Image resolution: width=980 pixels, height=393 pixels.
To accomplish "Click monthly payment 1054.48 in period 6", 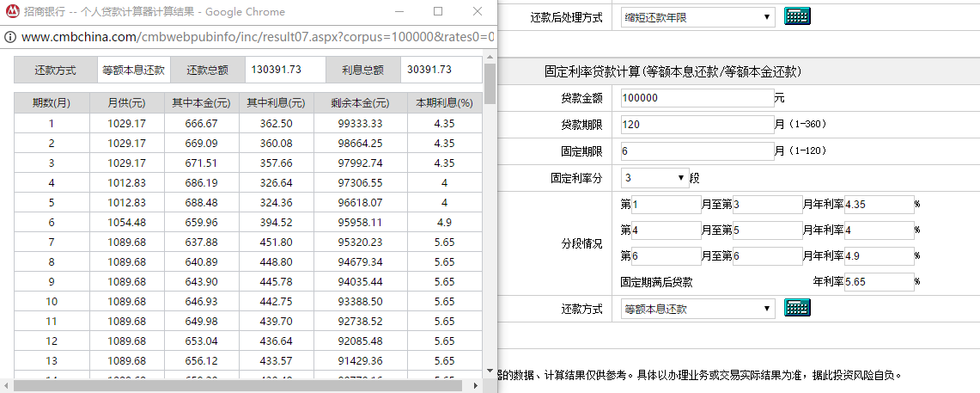I will coord(127,222).
